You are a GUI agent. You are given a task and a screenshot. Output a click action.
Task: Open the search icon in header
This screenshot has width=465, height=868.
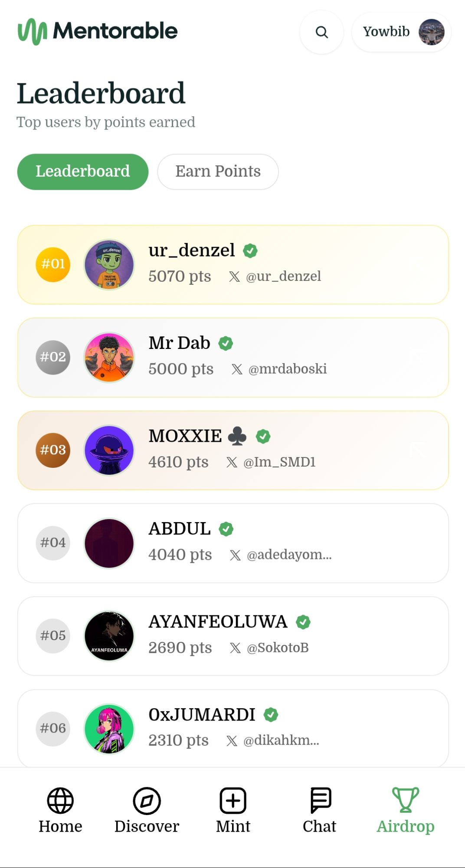321,32
